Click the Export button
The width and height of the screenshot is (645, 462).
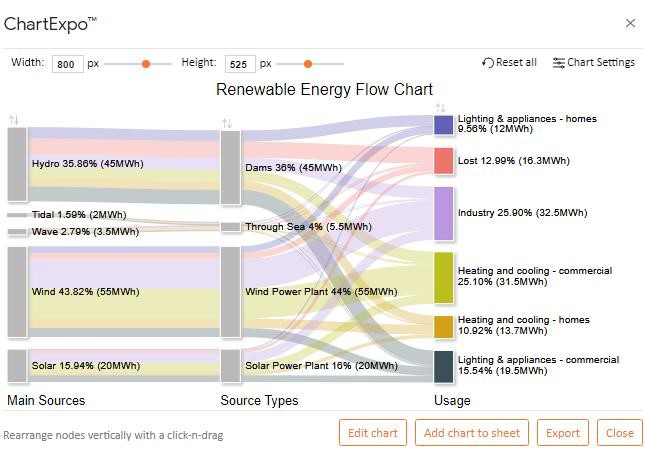563,433
